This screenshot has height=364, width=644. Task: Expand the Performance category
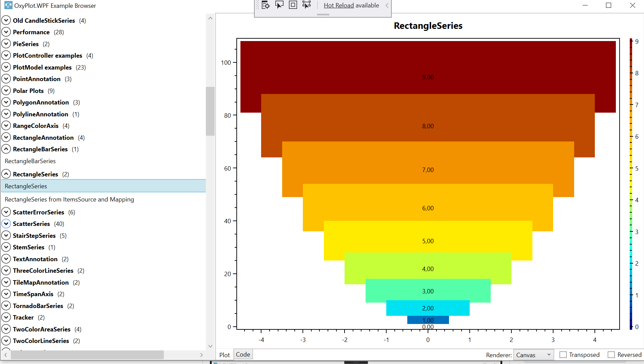(x=6, y=32)
